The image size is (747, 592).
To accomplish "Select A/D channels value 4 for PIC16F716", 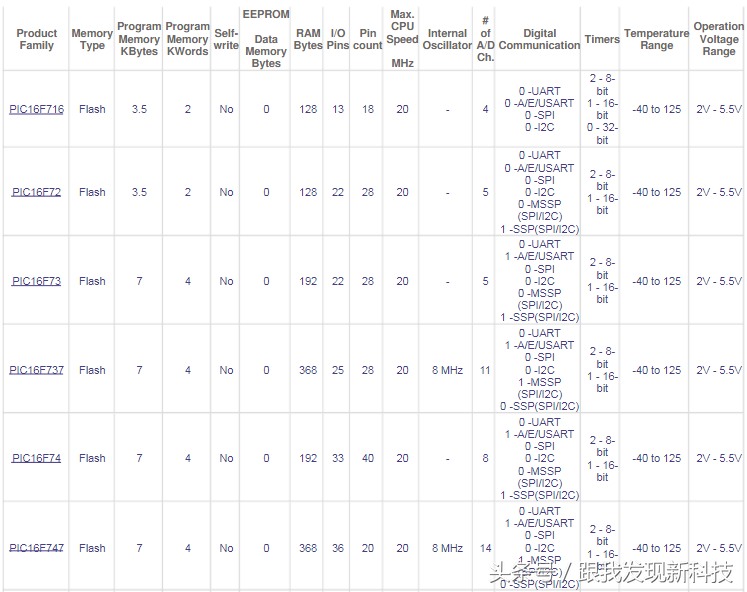I will (x=485, y=110).
